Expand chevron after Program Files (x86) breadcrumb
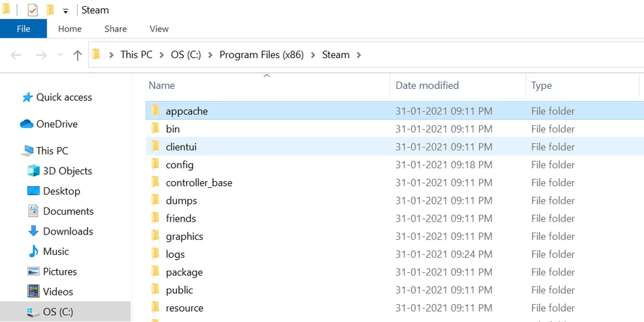644x322 pixels. click(314, 55)
